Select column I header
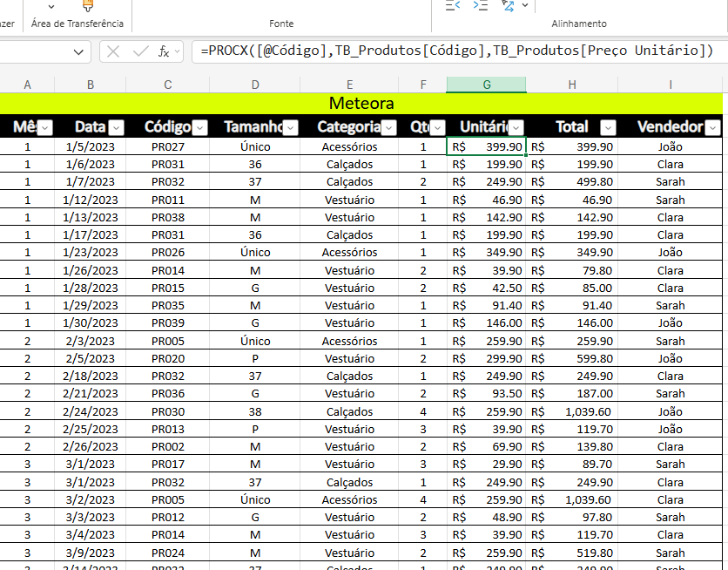This screenshot has height=570, width=728. [x=670, y=85]
